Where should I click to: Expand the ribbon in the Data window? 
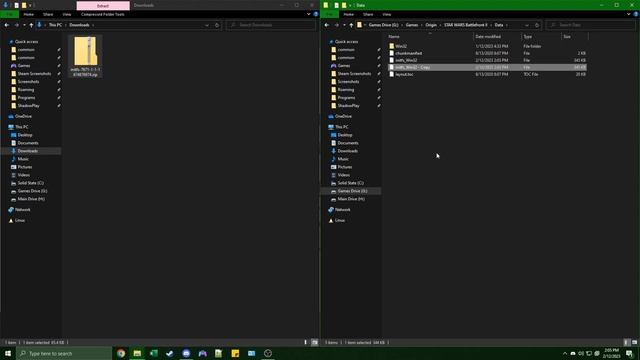[x=629, y=14]
